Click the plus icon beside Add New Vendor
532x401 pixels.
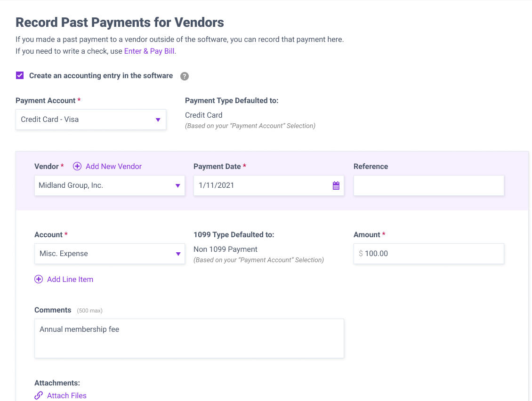pos(77,166)
